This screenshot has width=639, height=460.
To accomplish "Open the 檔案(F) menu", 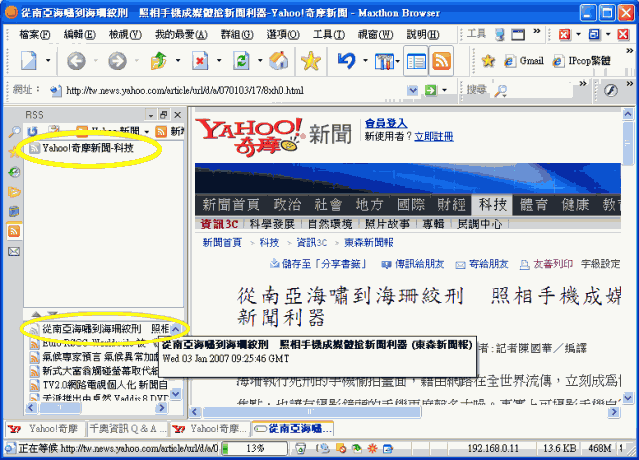I will tap(34, 35).
